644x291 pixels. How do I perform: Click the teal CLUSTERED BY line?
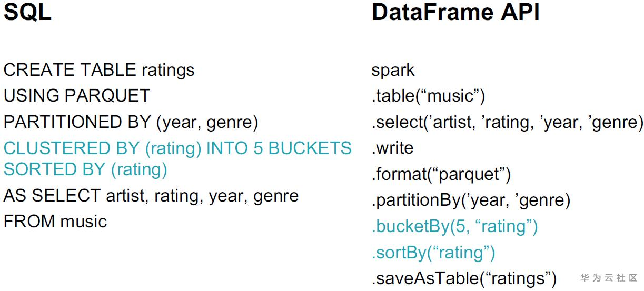(x=177, y=148)
